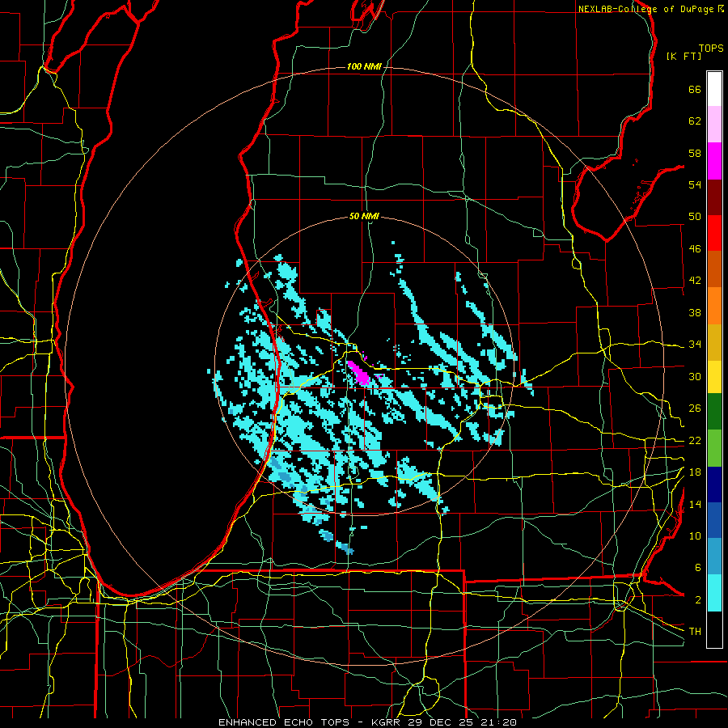
Task: Click the legend value 18
Action: [695, 472]
